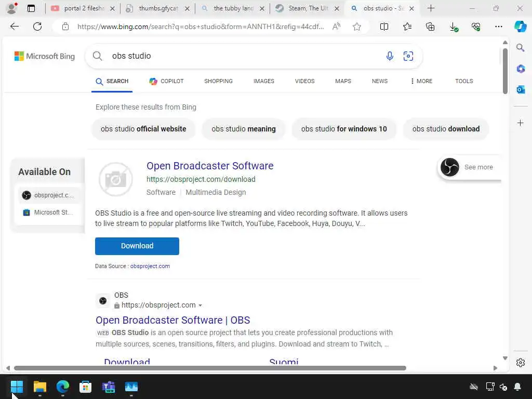Select the Images results tab
The width and height of the screenshot is (532, 399).
[x=263, y=81]
